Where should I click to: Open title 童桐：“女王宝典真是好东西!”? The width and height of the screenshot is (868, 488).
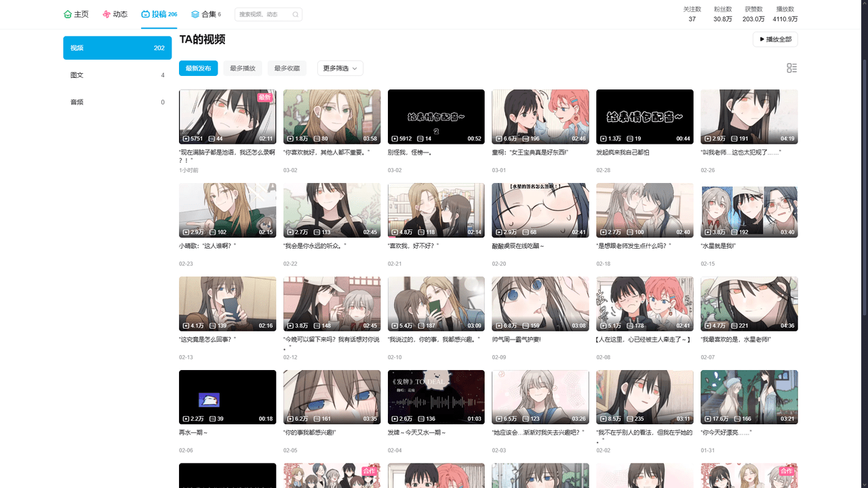pyautogui.click(x=530, y=152)
